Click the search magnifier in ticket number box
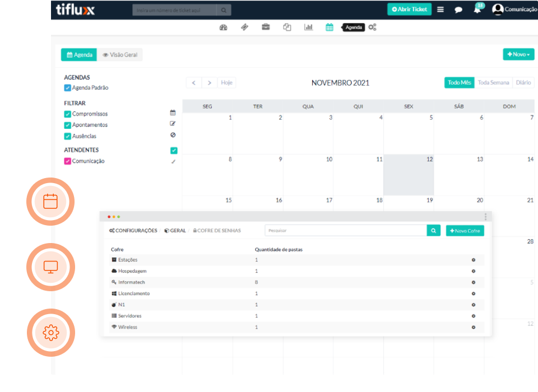 pos(224,10)
